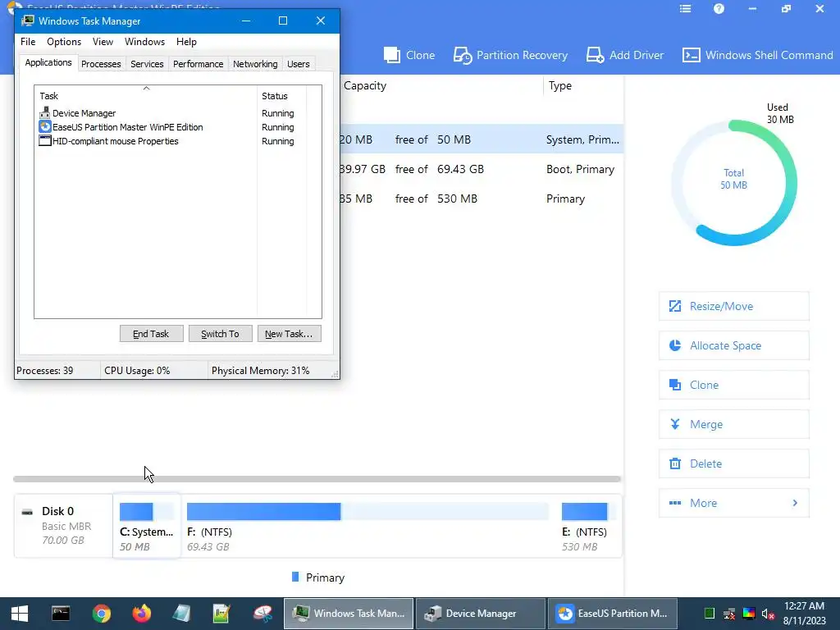Switch to Windows Task Manager taskbar button
The height and width of the screenshot is (630, 840).
tap(348, 614)
